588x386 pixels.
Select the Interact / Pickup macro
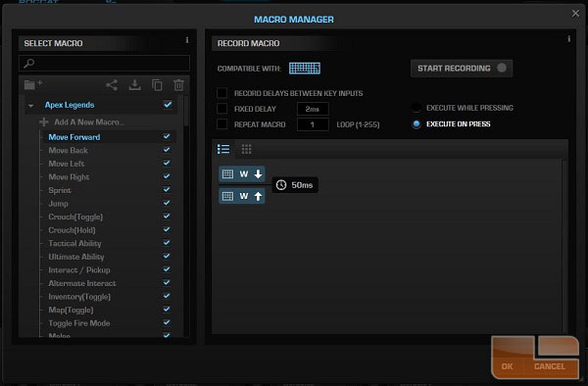pyautogui.click(x=79, y=269)
